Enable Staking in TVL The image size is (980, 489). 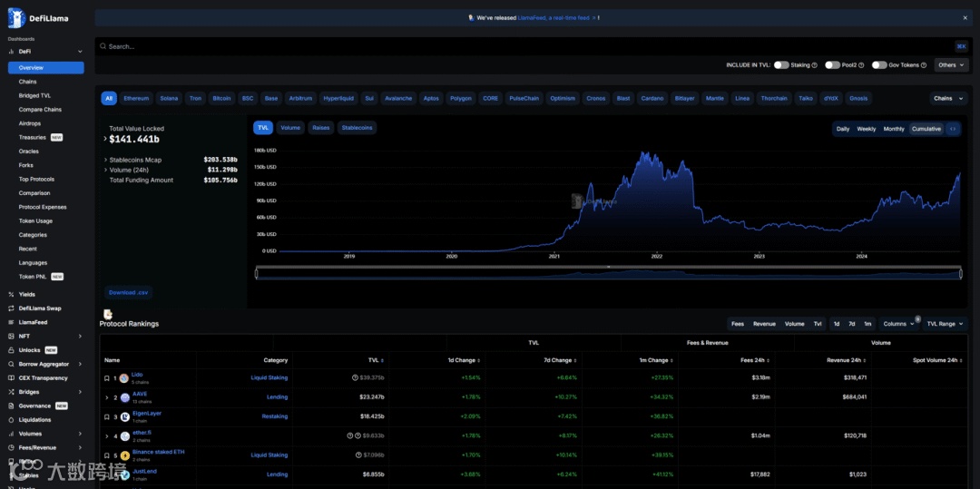click(781, 65)
